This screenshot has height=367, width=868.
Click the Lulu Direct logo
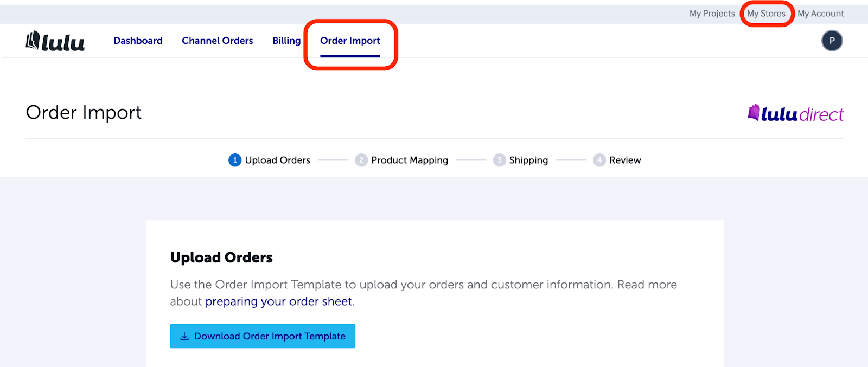pos(795,113)
